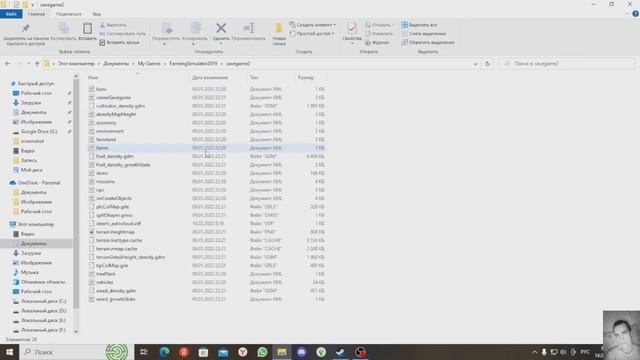This screenshot has height=360, width=640.
Task: Refresh the folder view button
Action: coord(487,64)
